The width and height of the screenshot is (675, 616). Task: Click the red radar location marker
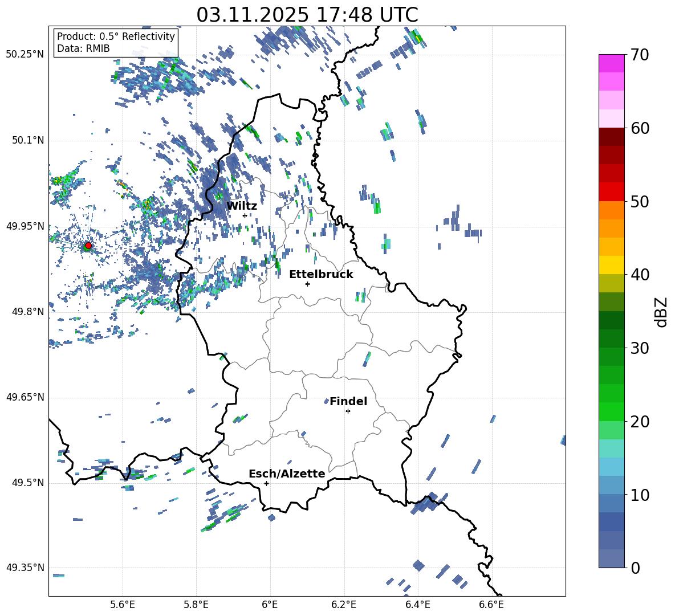click(x=88, y=246)
